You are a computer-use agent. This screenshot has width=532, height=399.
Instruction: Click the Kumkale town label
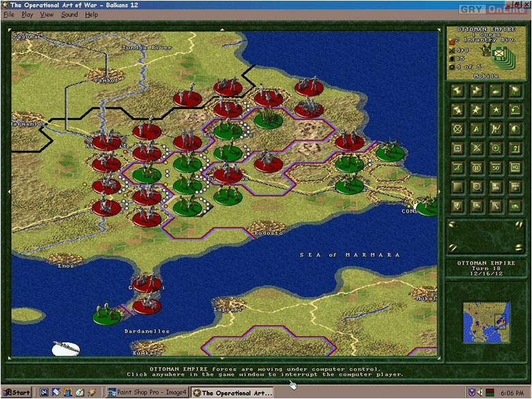point(147,353)
